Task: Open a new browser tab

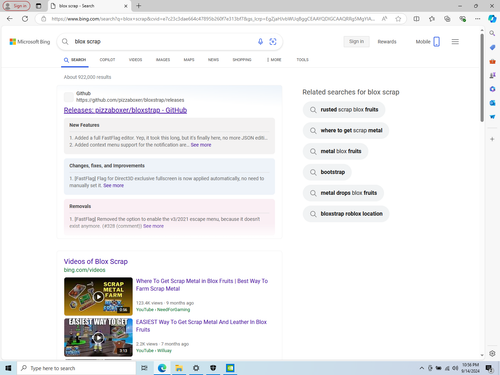Action: click(x=139, y=6)
